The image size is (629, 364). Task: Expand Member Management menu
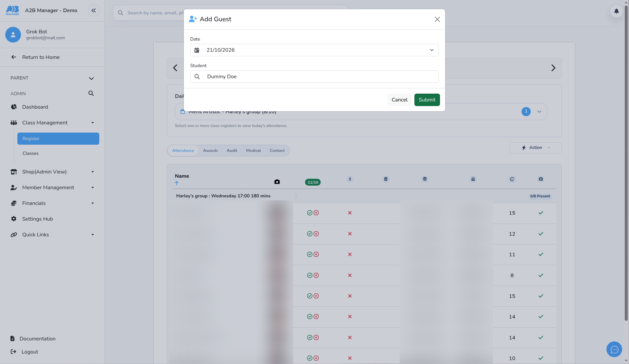(52, 188)
